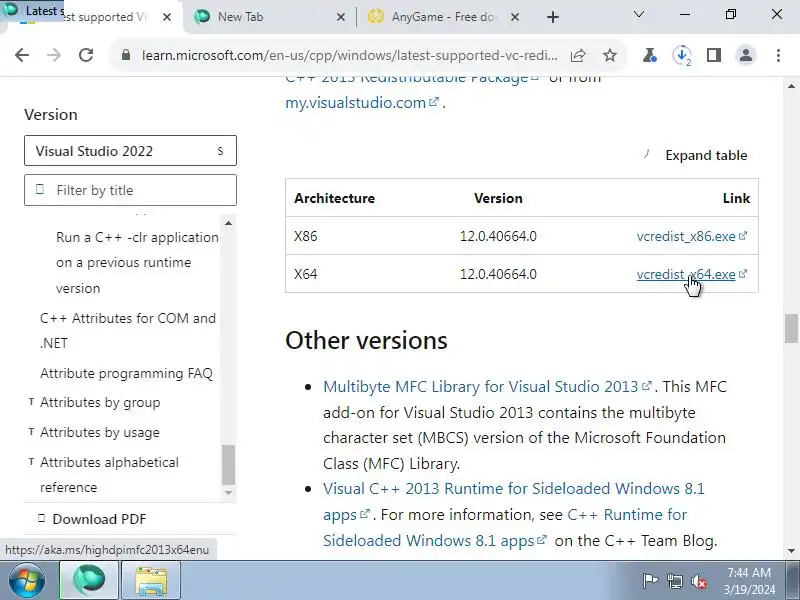Select the X64 architecture cell
The height and width of the screenshot is (600, 800).
[x=306, y=274]
